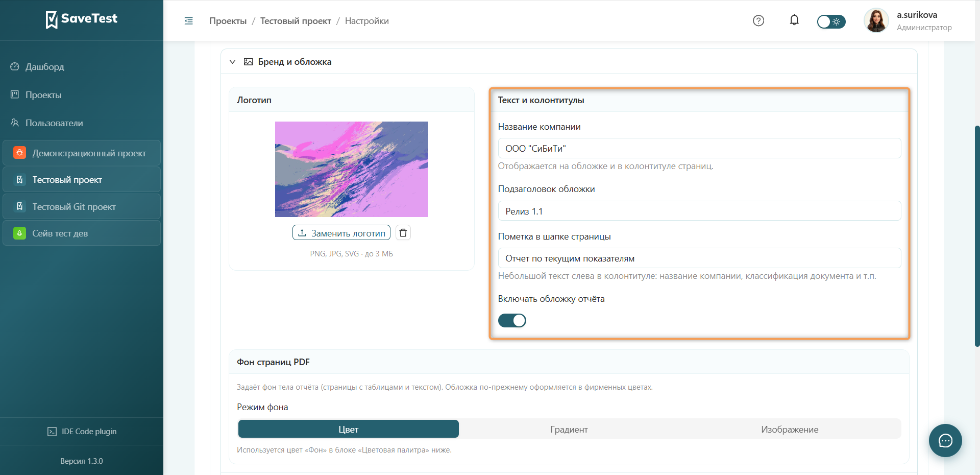Collapse the sidebar menu icon

pos(188,21)
